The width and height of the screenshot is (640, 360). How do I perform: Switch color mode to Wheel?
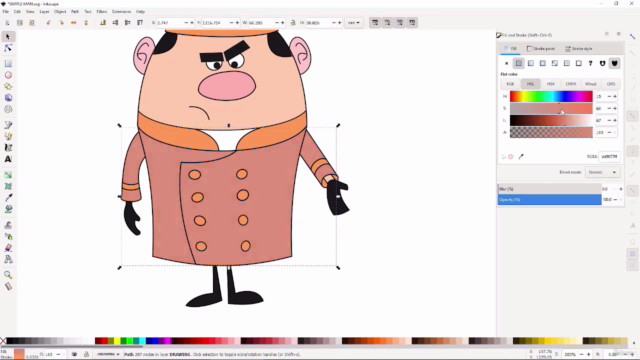(x=591, y=84)
